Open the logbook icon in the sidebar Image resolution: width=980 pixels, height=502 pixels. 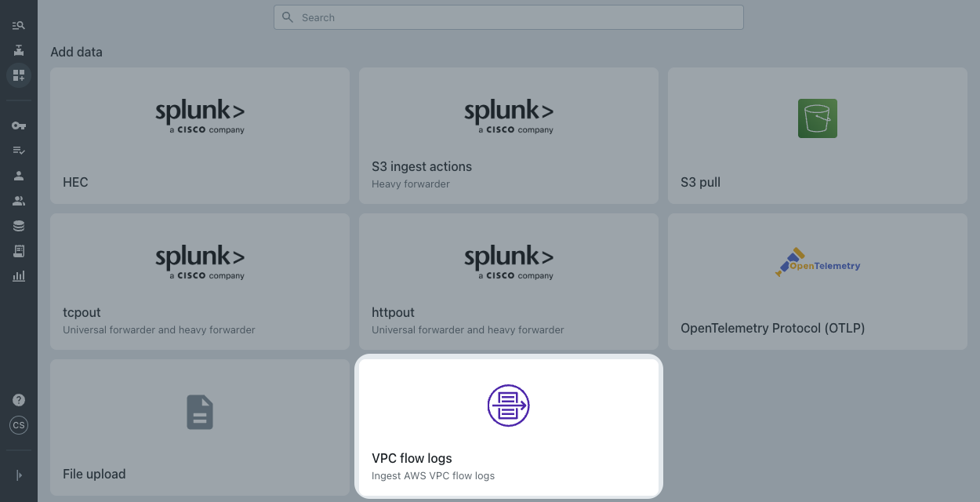(x=18, y=250)
